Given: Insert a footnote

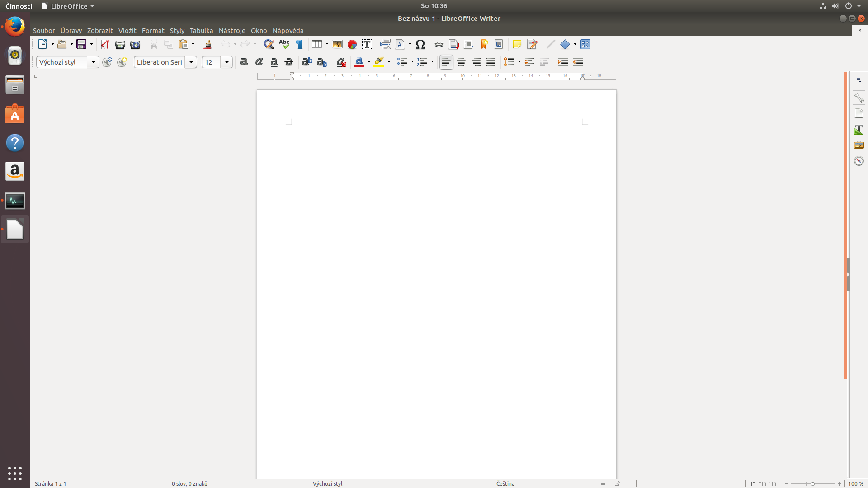Looking at the screenshot, I should coord(454,44).
